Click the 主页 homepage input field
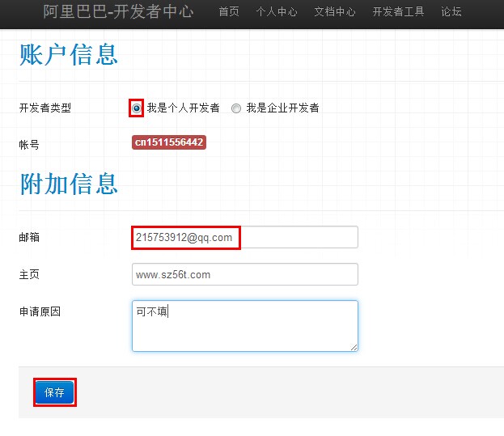The image size is (504, 436). (244, 274)
